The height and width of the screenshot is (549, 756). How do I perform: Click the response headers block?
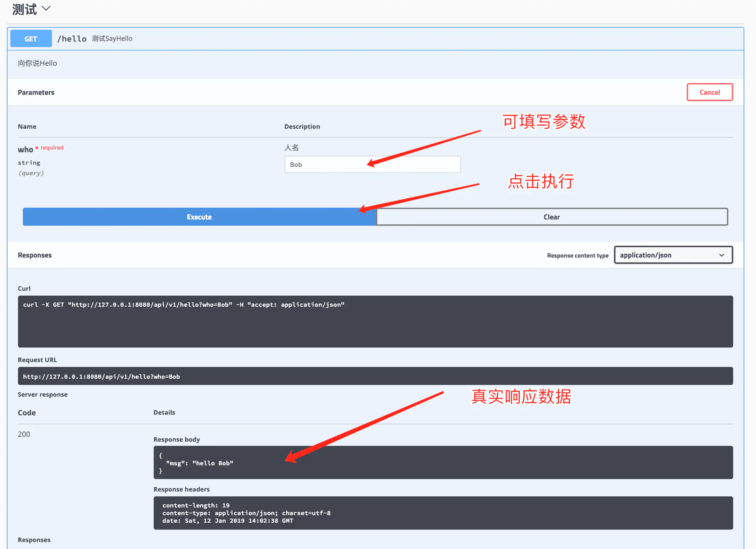click(443, 513)
